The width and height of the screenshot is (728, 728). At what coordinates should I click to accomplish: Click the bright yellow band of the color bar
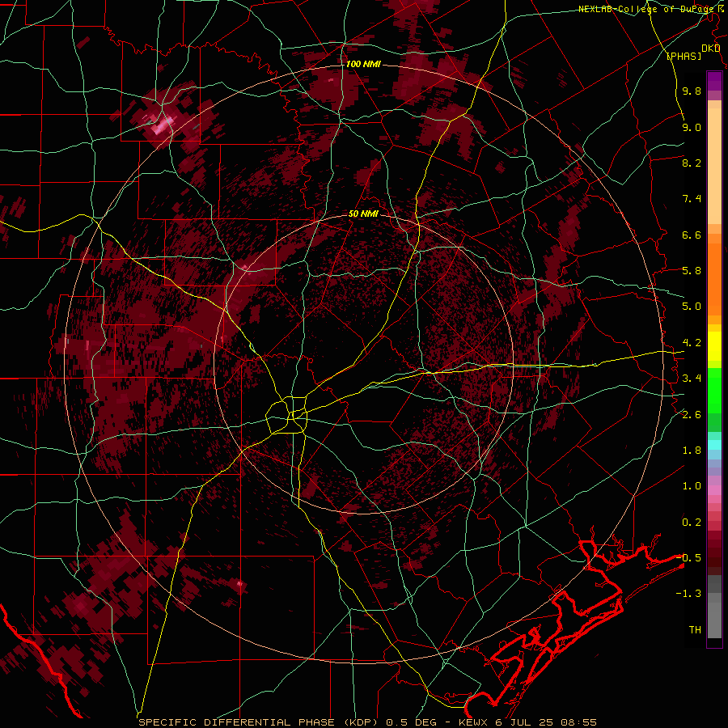pyautogui.click(x=714, y=346)
